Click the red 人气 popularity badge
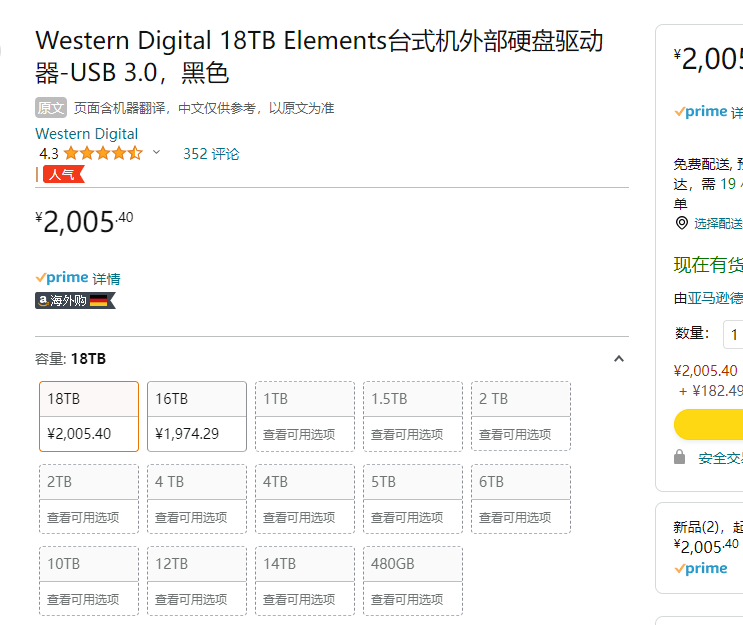This screenshot has width=743, height=625. tap(63, 174)
